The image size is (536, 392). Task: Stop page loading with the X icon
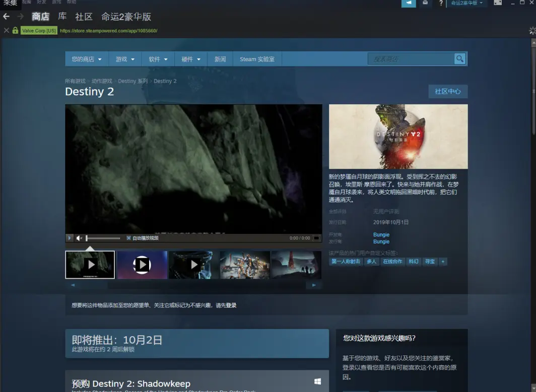[x=6, y=30]
